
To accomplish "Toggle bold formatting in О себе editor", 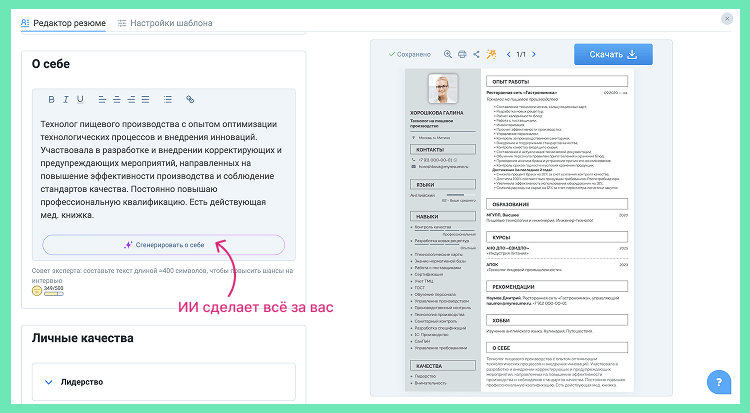I will [51, 100].
